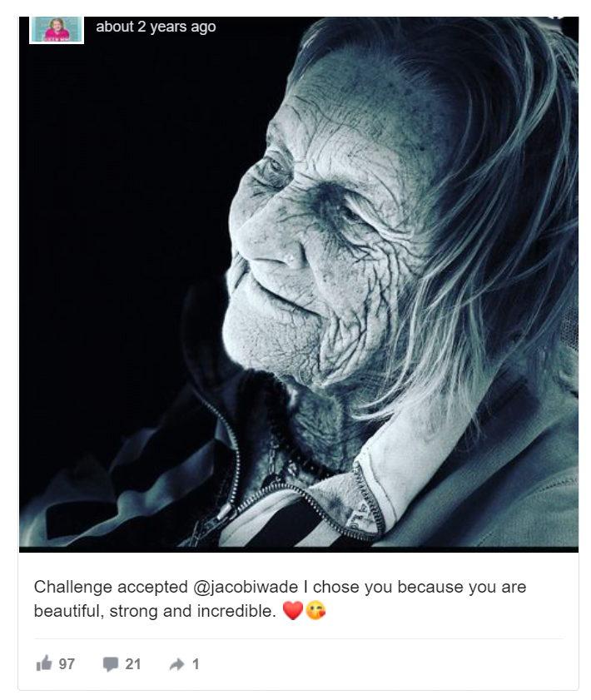The image size is (591, 700).
Task: Show the 21 comments count
Action: pos(132,664)
